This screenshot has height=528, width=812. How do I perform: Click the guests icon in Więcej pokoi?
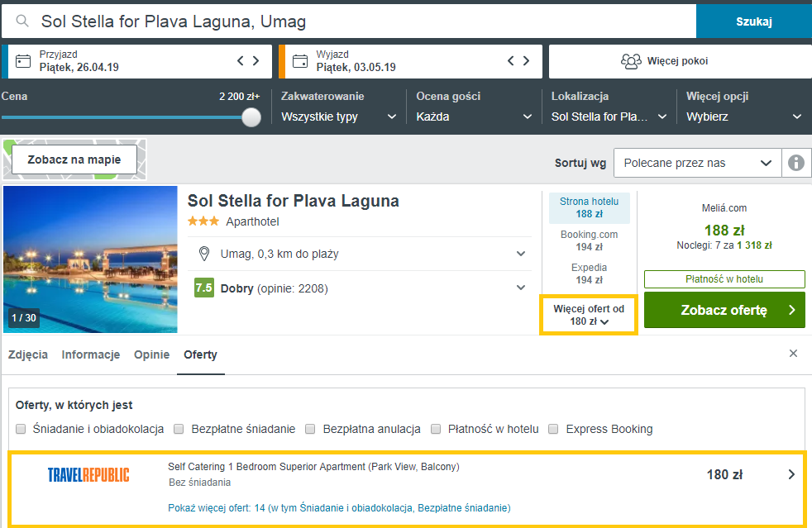click(x=631, y=61)
